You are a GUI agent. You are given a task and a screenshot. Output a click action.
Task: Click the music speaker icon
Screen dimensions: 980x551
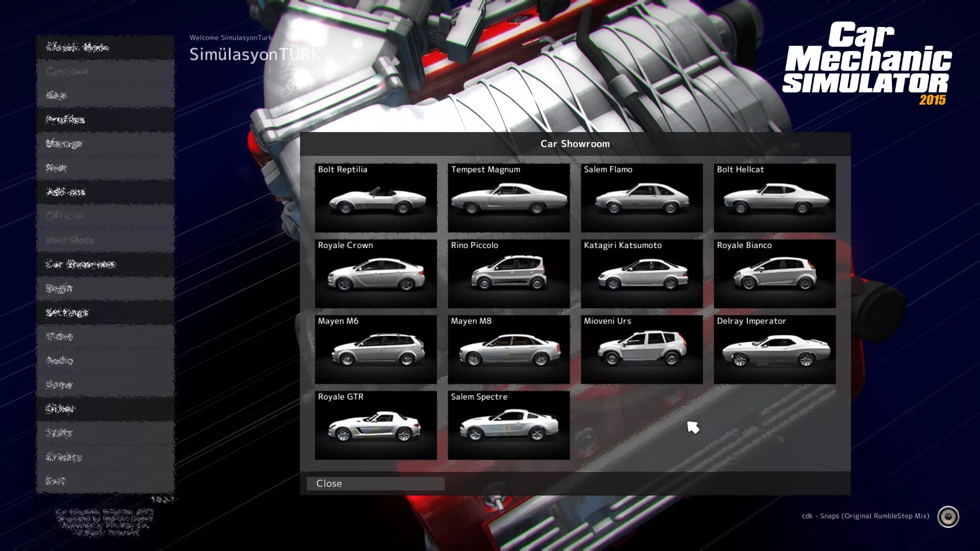coord(948,517)
